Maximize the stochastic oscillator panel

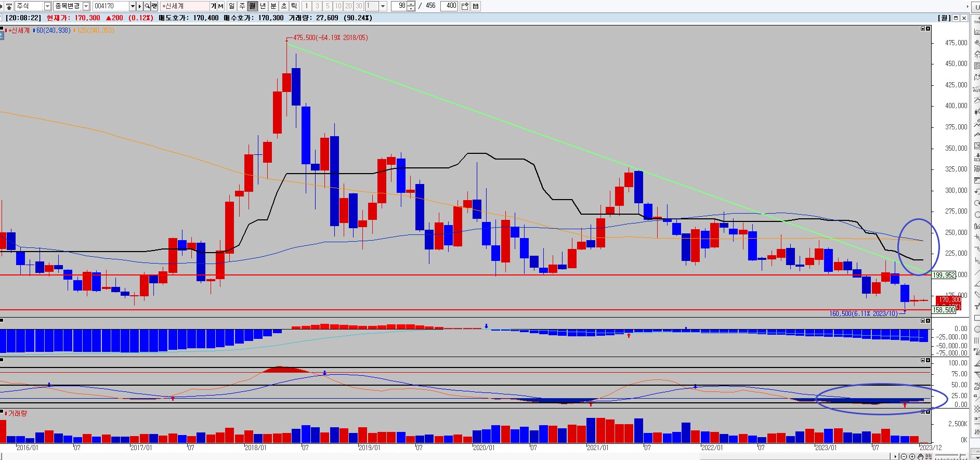coord(923,360)
